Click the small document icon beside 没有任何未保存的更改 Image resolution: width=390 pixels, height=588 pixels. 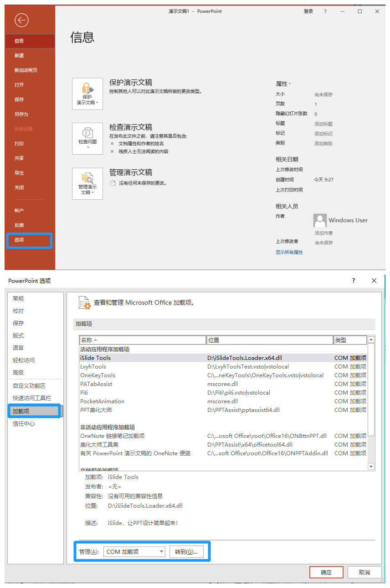113,183
